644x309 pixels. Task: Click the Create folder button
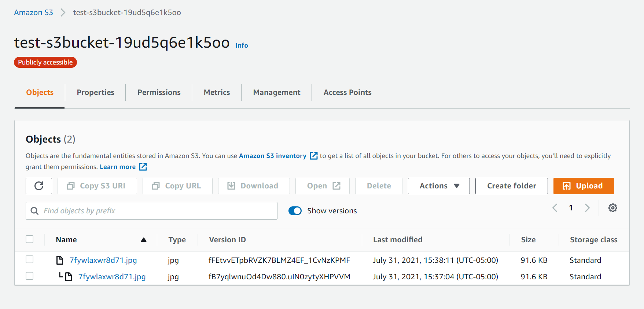[x=512, y=186]
